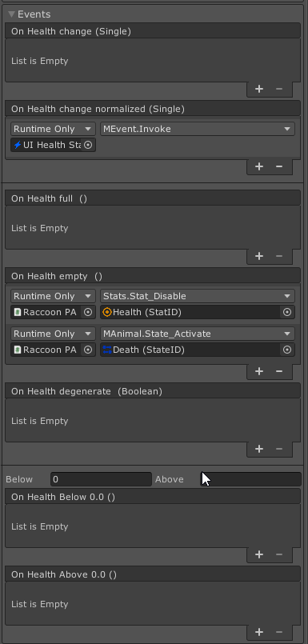Remove listener from On Health empty event

(x=279, y=371)
